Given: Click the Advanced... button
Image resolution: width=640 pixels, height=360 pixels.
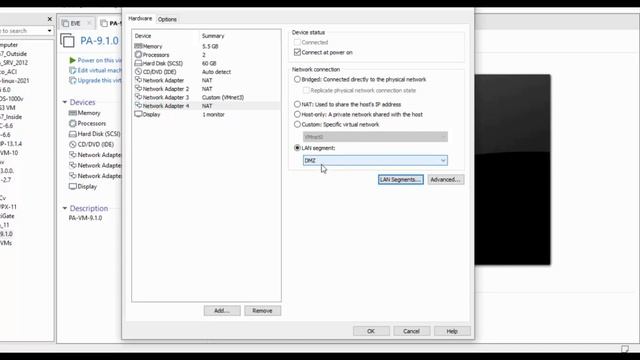Looking at the screenshot, I should pyautogui.click(x=445, y=180).
